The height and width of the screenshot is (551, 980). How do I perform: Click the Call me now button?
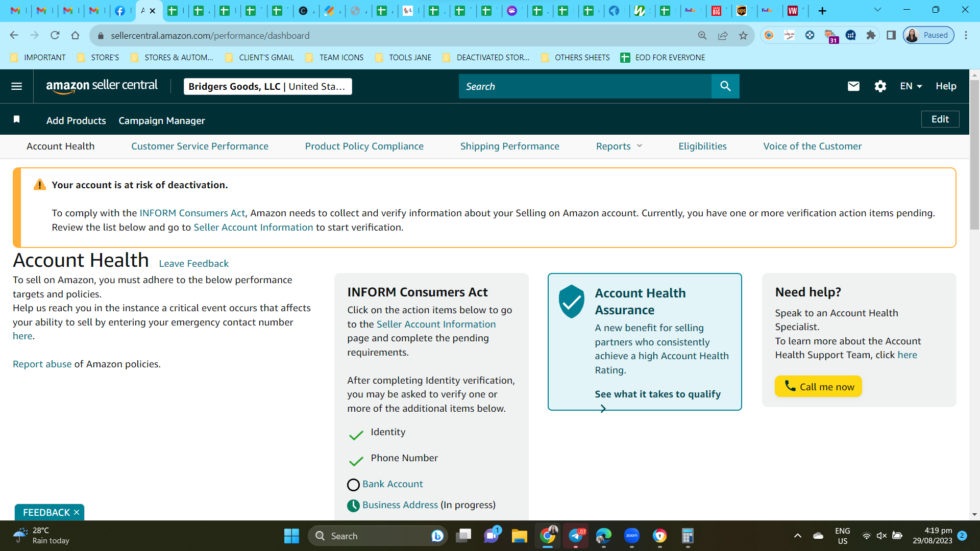[818, 386]
